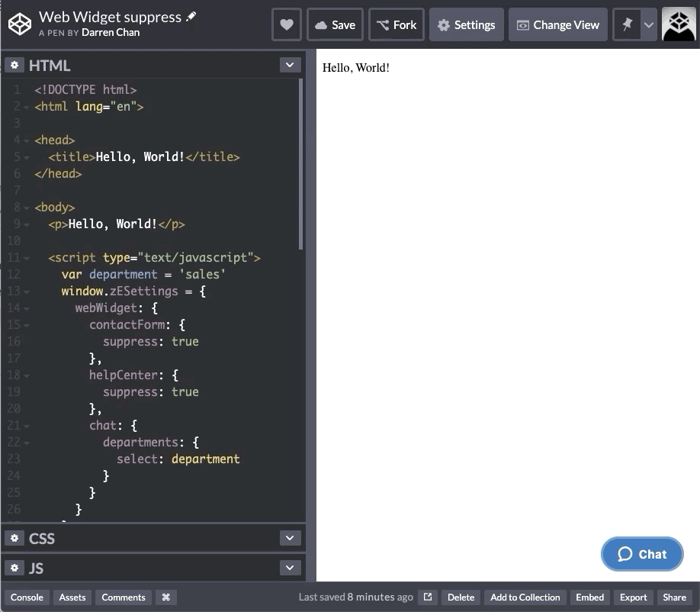Collapse chat fold on line 21
700x612 pixels.
pyautogui.click(x=27, y=426)
